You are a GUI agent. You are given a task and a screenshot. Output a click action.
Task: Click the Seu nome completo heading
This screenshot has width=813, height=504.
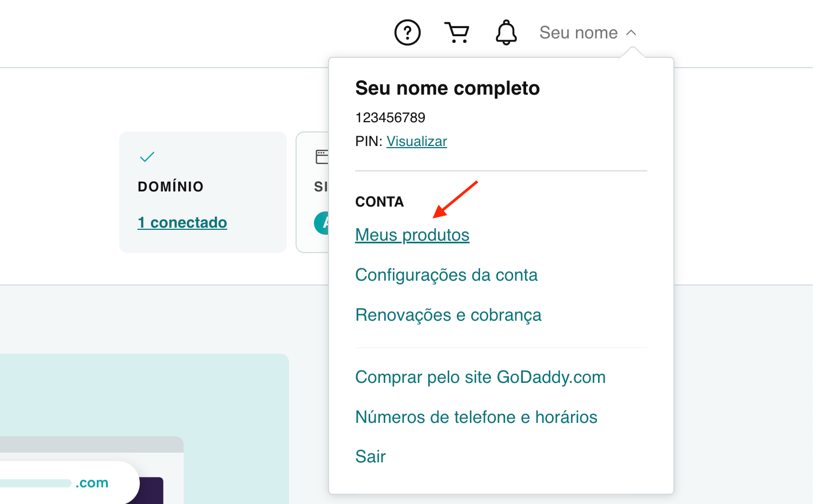coord(447,88)
